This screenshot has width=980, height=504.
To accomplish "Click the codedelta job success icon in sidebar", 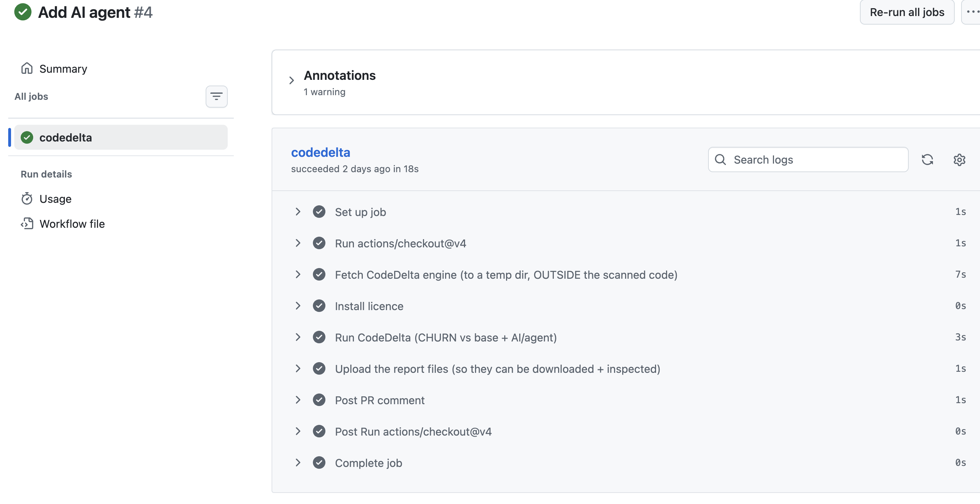I will (x=27, y=137).
